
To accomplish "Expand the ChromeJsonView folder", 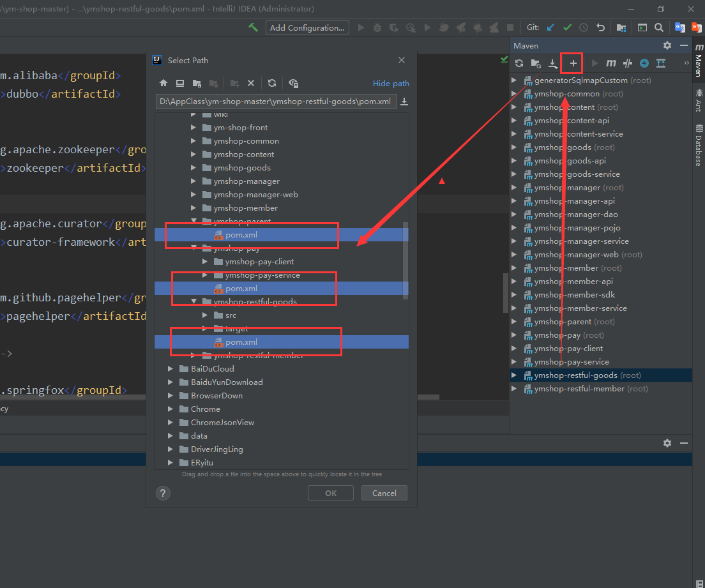I will coord(171,423).
